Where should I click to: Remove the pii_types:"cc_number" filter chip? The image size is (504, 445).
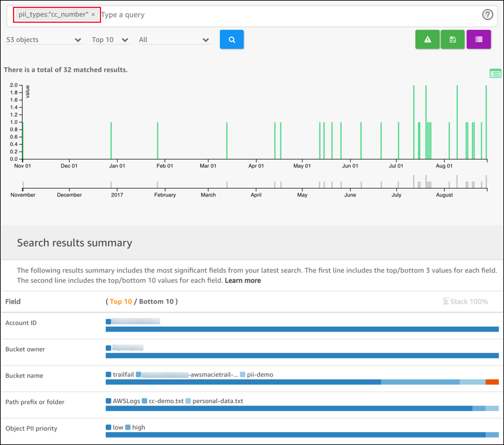click(x=93, y=14)
